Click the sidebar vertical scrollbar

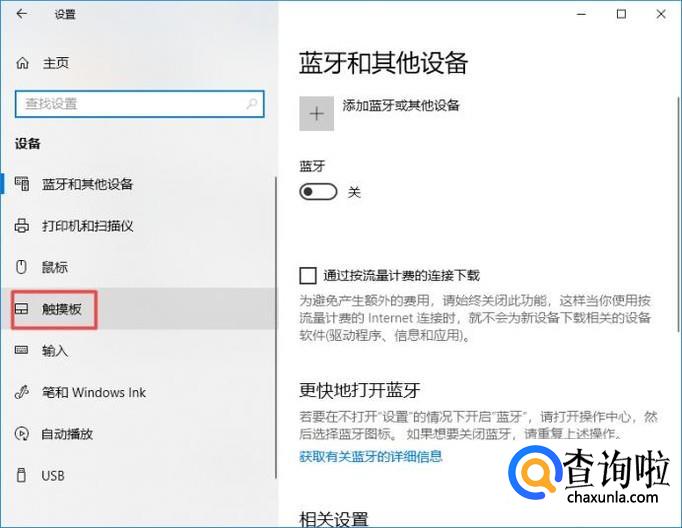276,327
